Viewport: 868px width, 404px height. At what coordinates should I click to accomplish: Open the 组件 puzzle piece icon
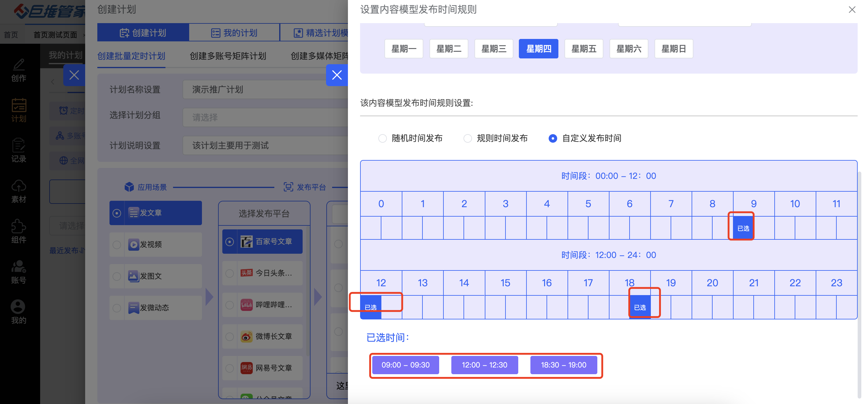[19, 227]
